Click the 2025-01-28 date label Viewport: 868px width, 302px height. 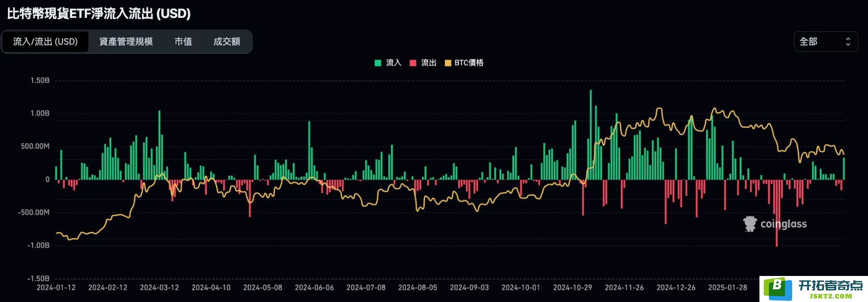pos(728,287)
